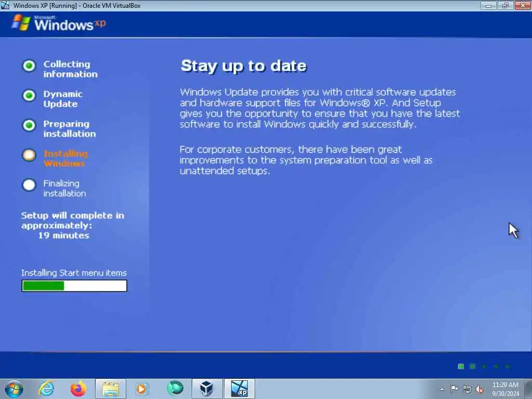Launch Windows Media Player from taskbar
The height and width of the screenshot is (399, 532).
point(142,389)
